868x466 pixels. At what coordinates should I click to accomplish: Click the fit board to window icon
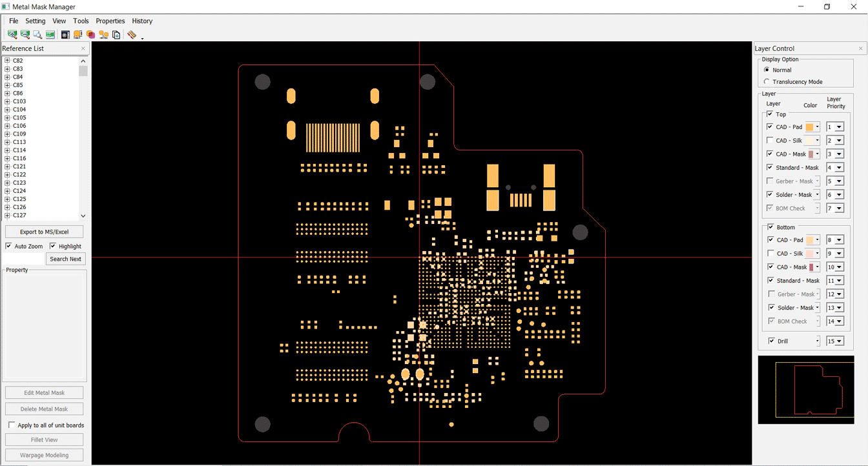coord(50,34)
